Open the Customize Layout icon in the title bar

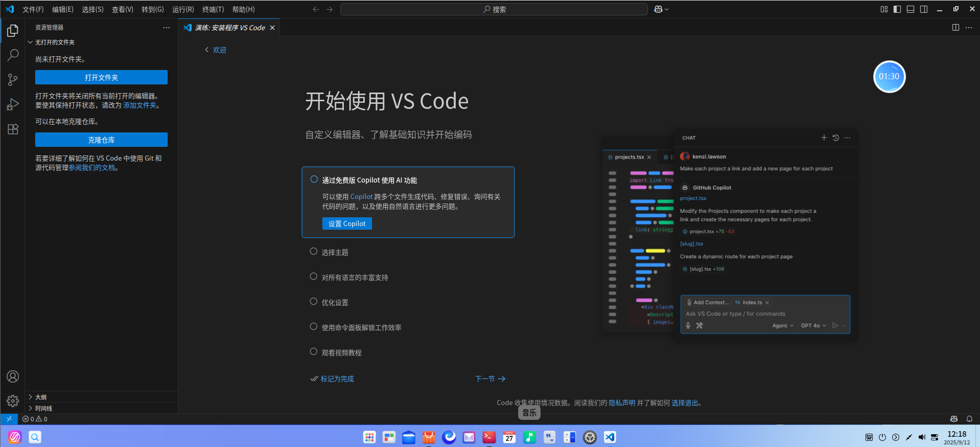(x=884, y=9)
